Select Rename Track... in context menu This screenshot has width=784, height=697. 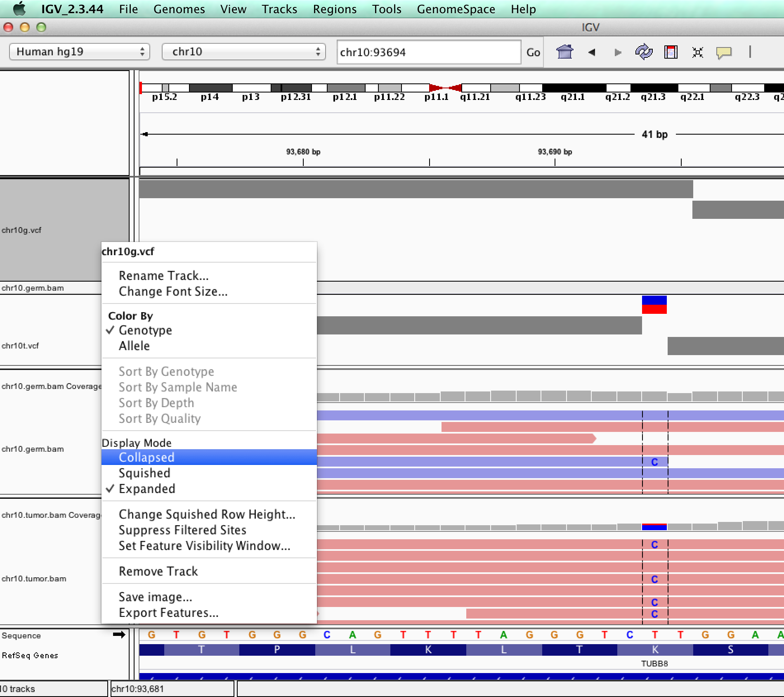[209, 275]
